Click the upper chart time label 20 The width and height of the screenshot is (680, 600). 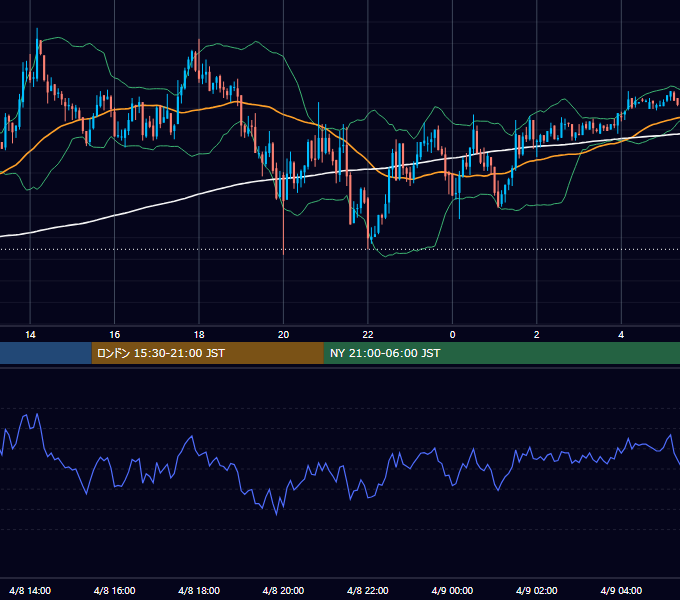pos(283,335)
